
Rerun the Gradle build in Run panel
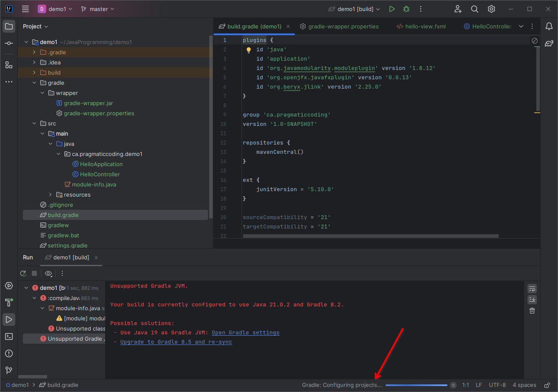click(23, 273)
